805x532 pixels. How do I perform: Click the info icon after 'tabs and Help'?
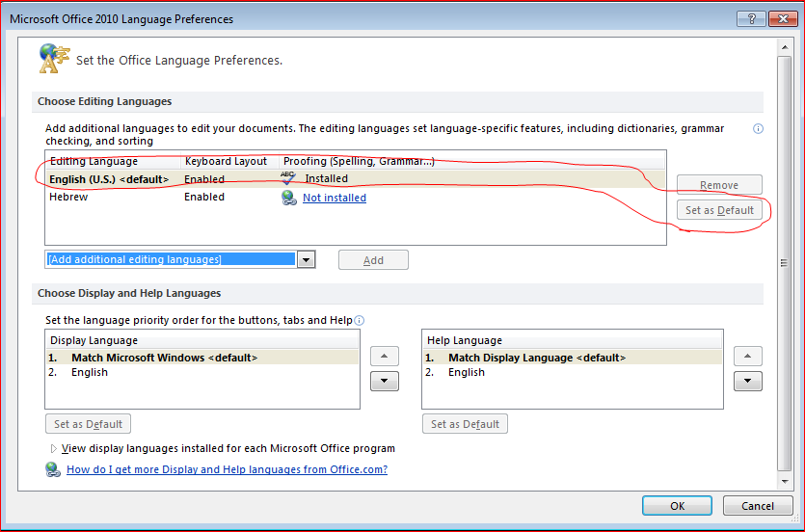[360, 321]
